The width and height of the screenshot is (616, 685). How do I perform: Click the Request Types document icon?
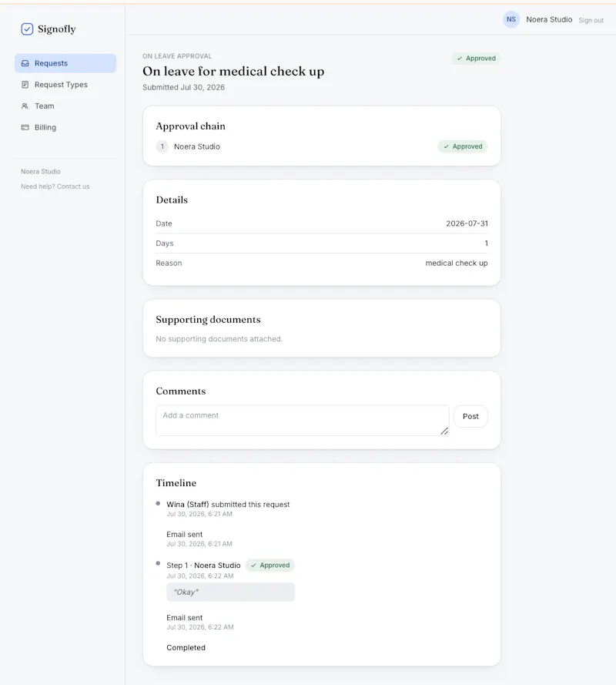click(25, 85)
